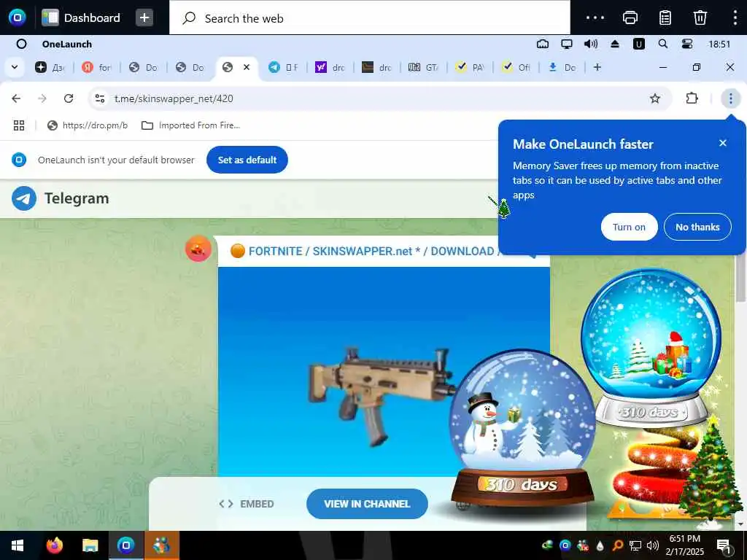Open the taskbar clock showing 6:51 PM
747x560 pixels.
[x=685, y=545]
